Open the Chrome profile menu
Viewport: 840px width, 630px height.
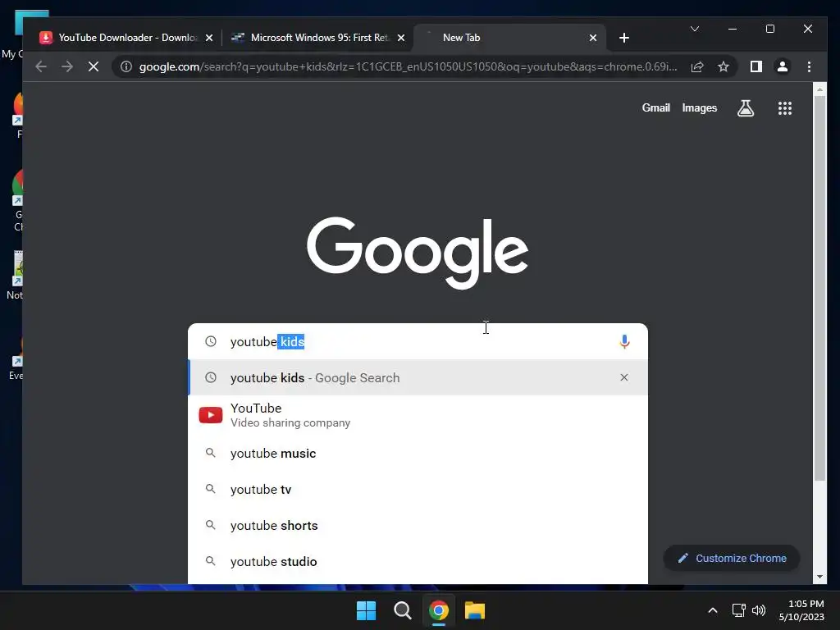point(782,66)
